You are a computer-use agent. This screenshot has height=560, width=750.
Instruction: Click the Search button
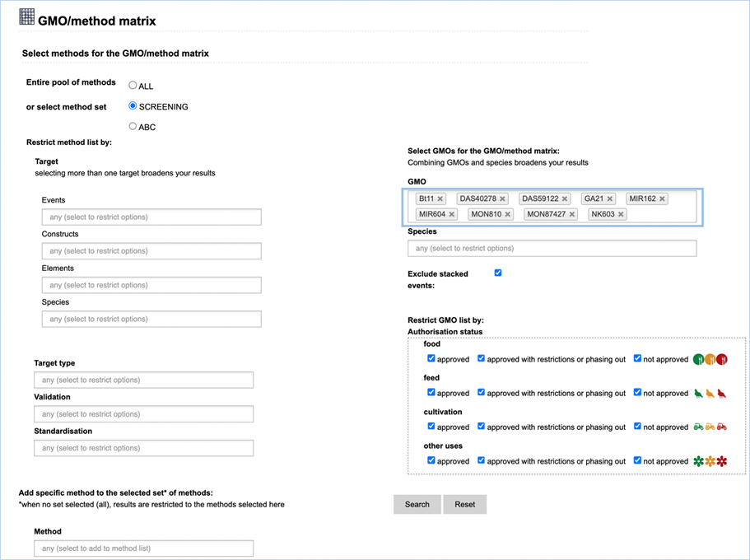click(417, 505)
